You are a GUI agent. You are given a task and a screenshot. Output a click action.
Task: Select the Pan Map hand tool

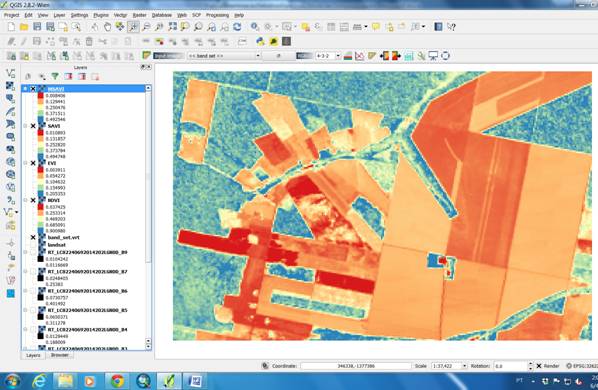pos(107,27)
